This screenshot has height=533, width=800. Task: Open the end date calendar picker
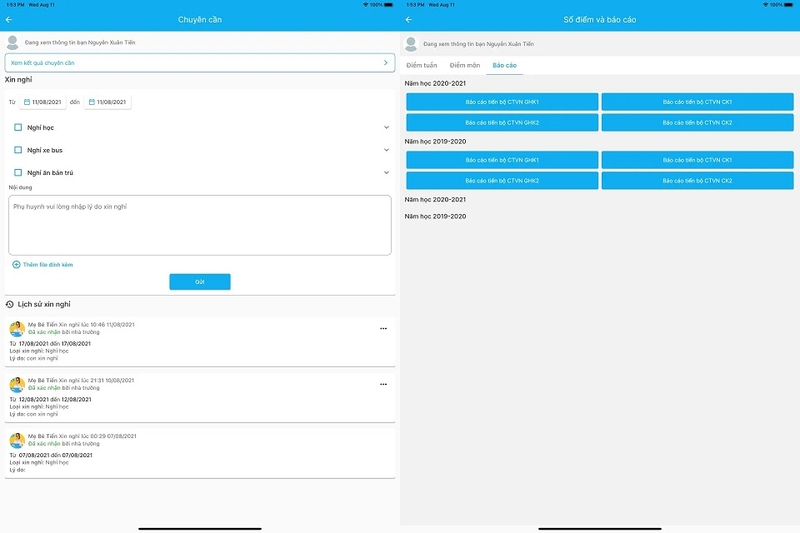(x=92, y=102)
